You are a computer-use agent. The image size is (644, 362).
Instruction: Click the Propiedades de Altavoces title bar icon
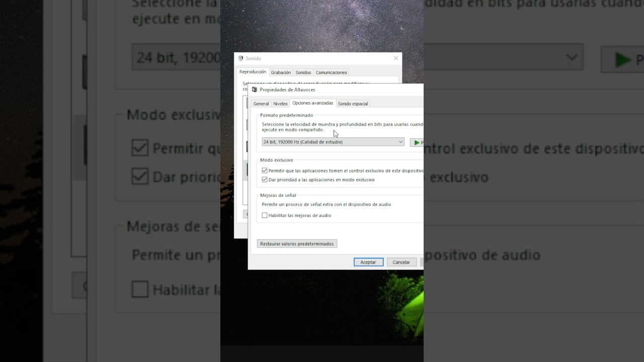point(255,89)
